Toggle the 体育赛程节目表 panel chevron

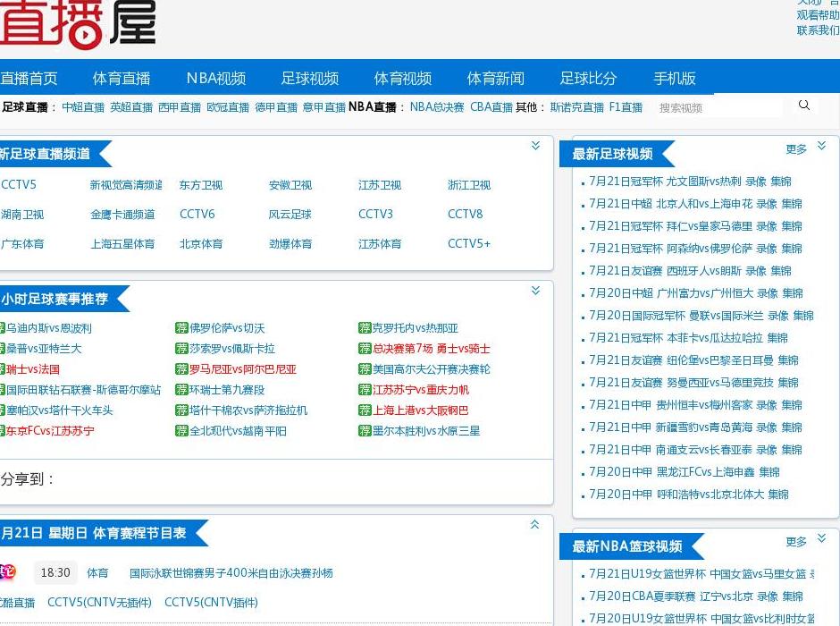pyautogui.click(x=534, y=525)
